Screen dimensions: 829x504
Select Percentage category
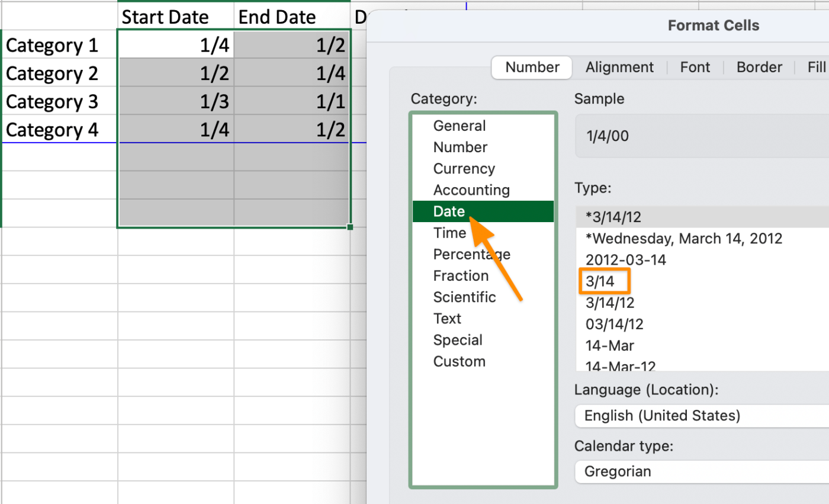tap(483, 254)
